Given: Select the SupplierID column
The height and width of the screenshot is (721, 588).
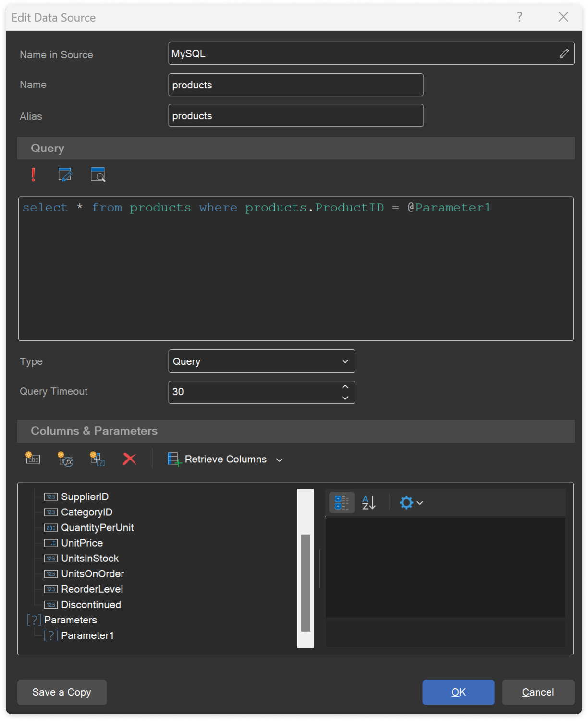Looking at the screenshot, I should (76, 497).
